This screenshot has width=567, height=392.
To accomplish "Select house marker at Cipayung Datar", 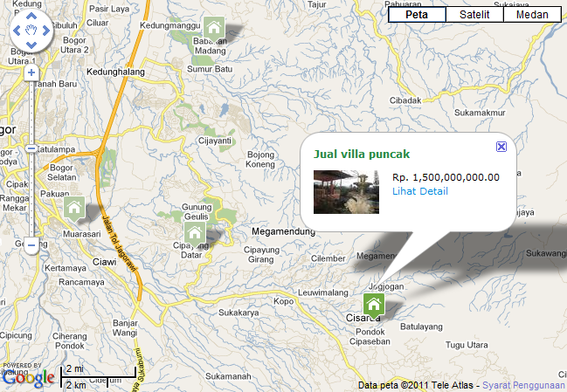I will pyautogui.click(x=195, y=235).
